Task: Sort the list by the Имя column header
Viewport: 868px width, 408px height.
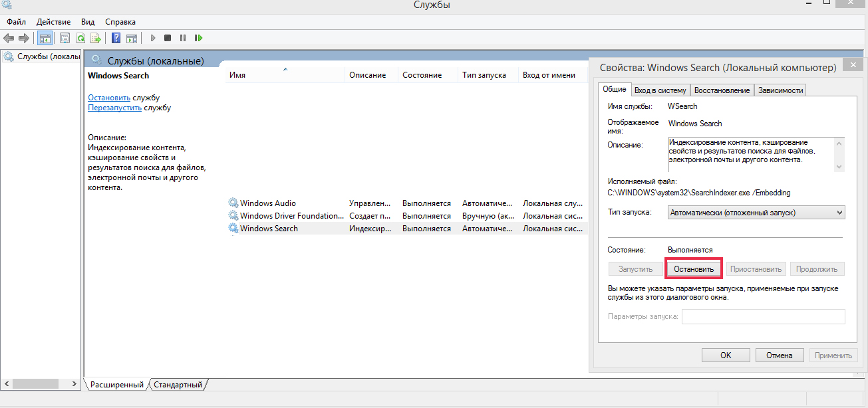Action: click(285, 75)
